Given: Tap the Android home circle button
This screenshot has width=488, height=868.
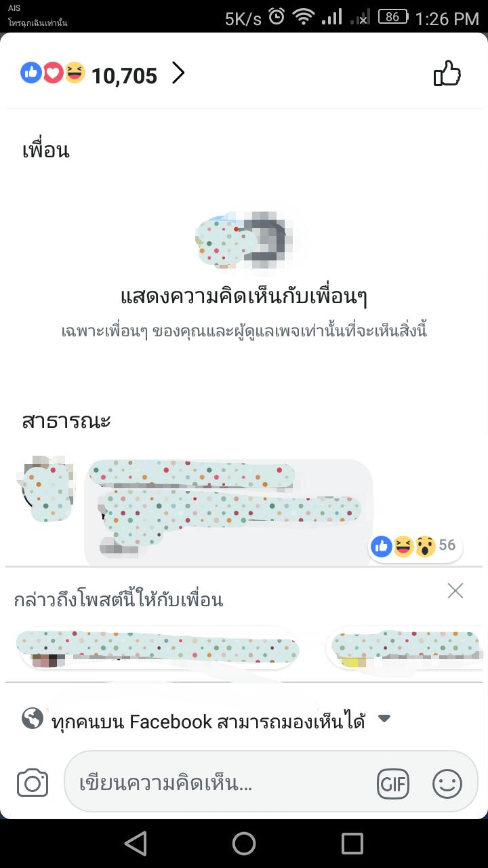Looking at the screenshot, I should click(x=244, y=844).
